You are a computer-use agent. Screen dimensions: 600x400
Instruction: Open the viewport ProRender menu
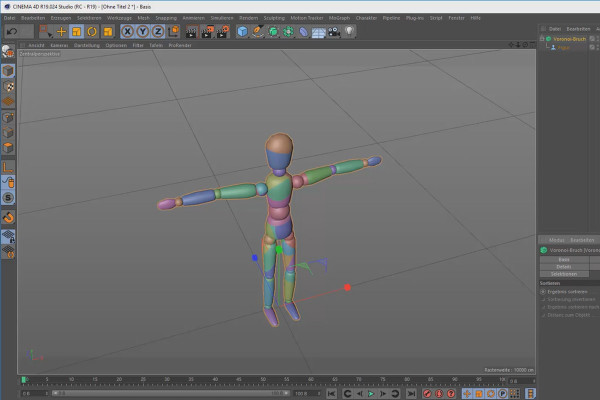coord(180,45)
